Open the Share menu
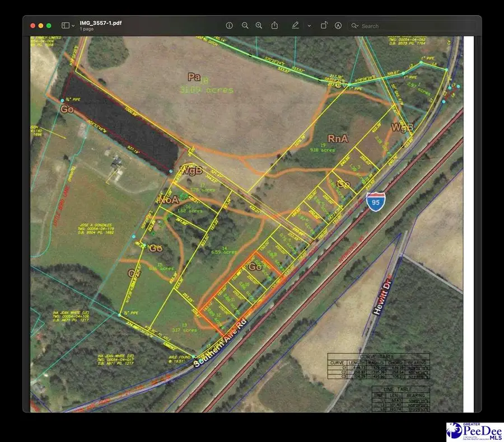504x442 pixels. pyautogui.click(x=275, y=26)
